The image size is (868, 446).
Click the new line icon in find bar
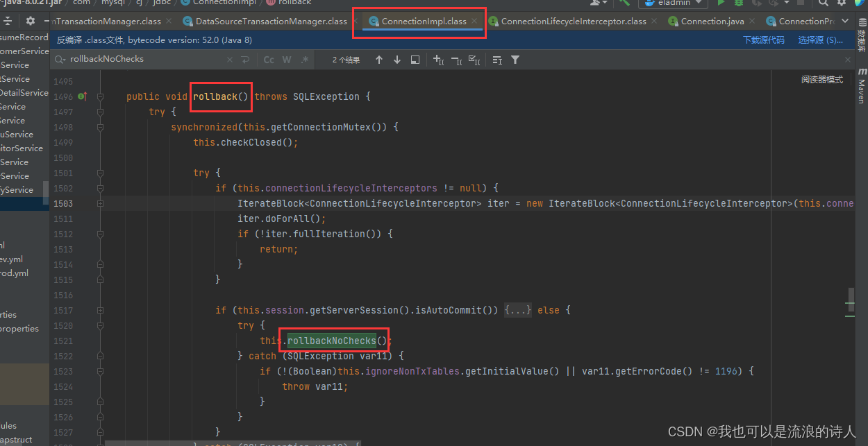(x=245, y=60)
